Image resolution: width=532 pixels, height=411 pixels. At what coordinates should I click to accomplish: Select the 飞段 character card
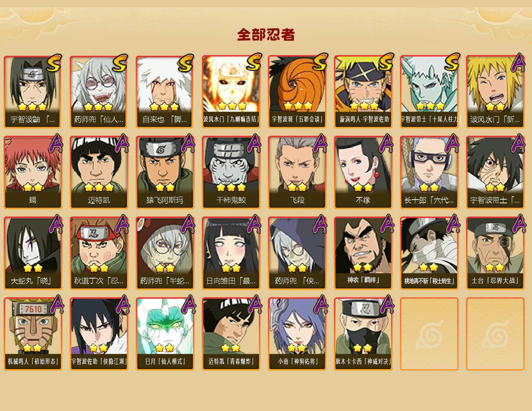coord(297,172)
